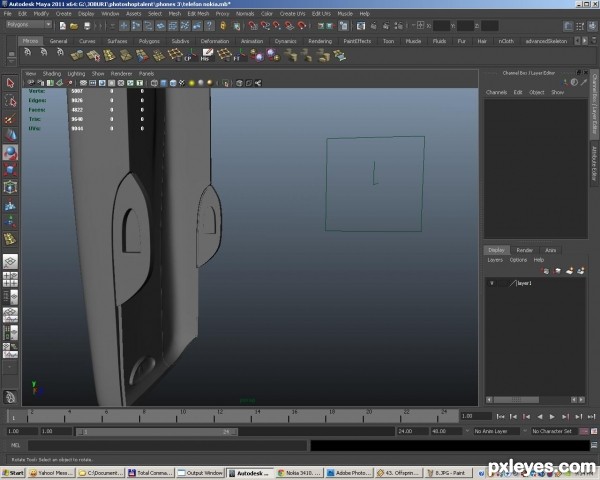Select the arrow Select tool in toolbox
The width and height of the screenshot is (600, 480).
pos(10,83)
